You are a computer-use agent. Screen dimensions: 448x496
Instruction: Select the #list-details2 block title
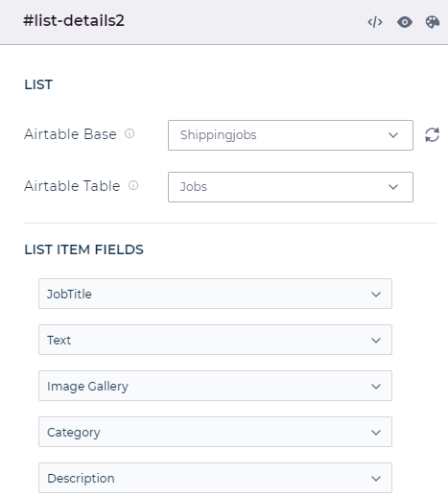click(74, 21)
